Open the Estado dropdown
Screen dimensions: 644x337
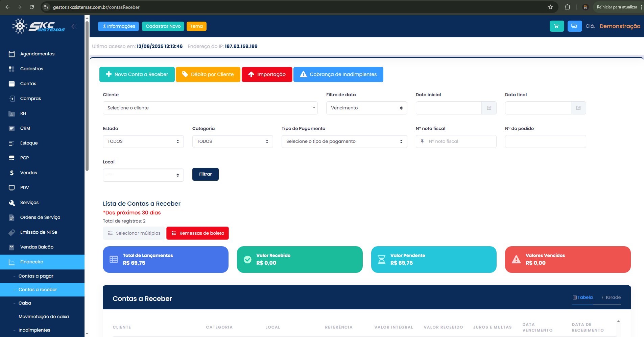[x=143, y=141]
